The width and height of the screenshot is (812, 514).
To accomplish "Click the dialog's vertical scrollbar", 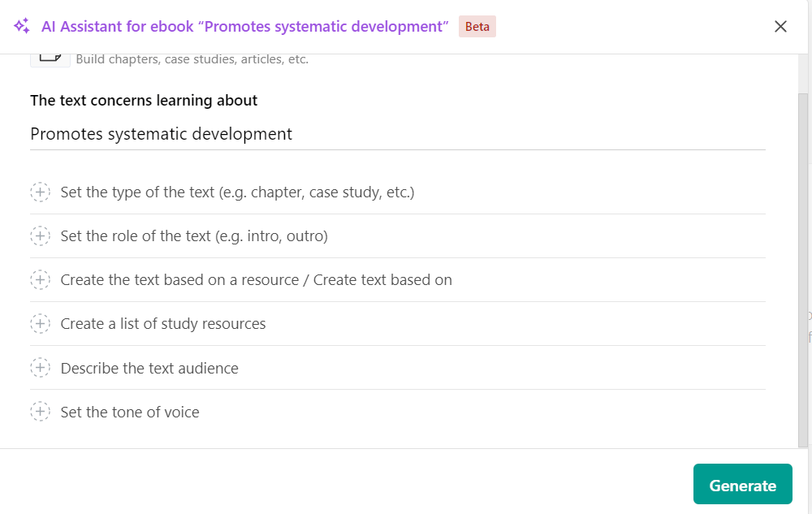I will [x=803, y=268].
